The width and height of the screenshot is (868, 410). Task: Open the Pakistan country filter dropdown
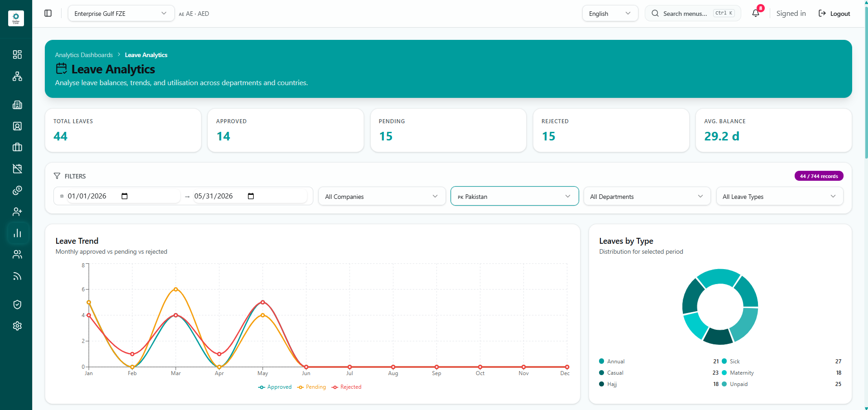coord(514,196)
